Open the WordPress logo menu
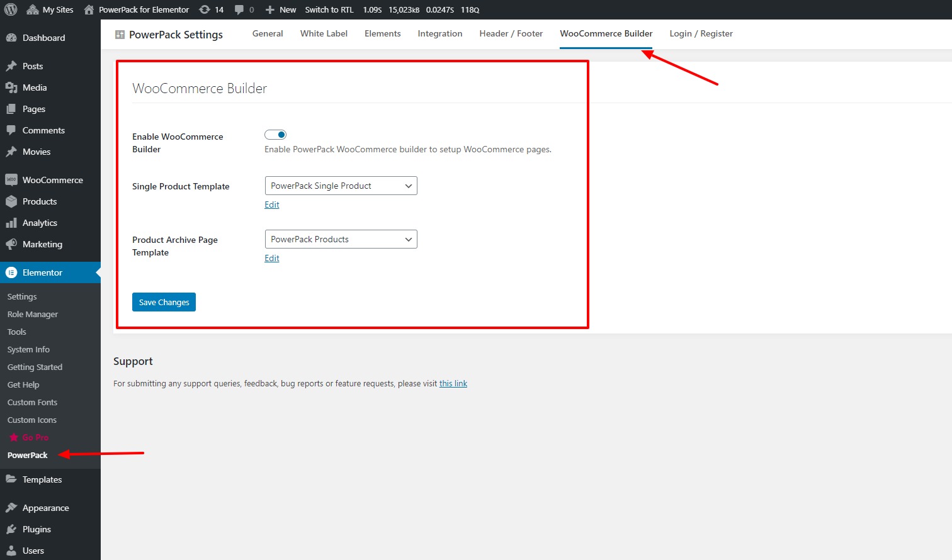952x560 pixels. (x=9, y=9)
